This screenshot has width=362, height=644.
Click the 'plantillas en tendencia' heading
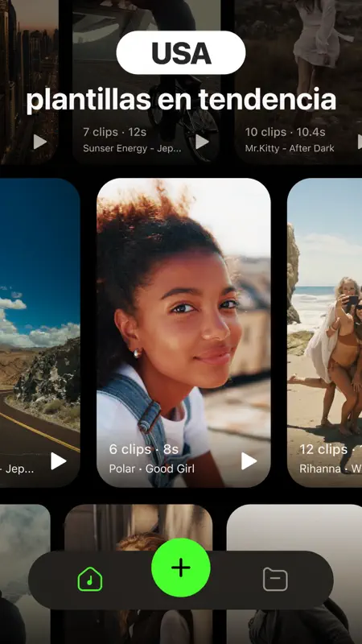(x=181, y=100)
